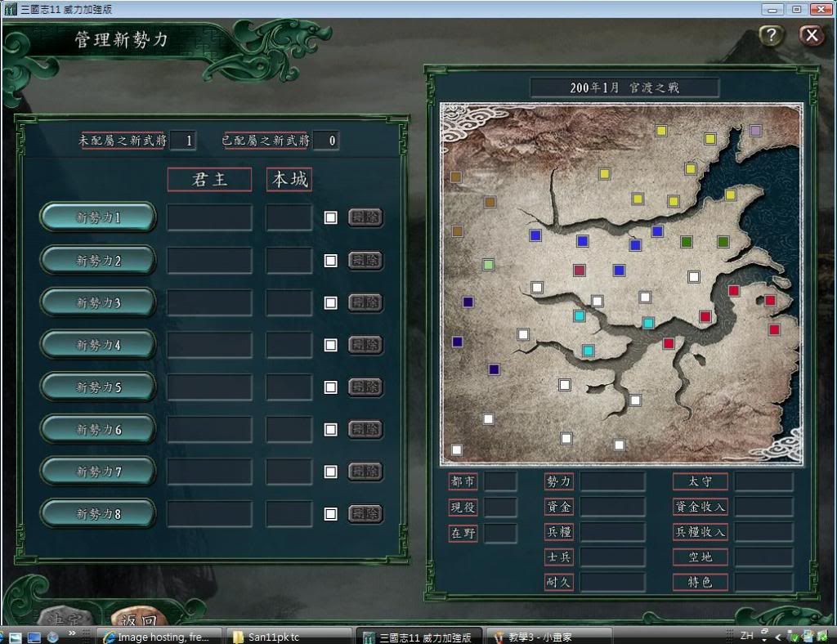Click the 空地 info label
837x644 pixels.
coord(700,557)
